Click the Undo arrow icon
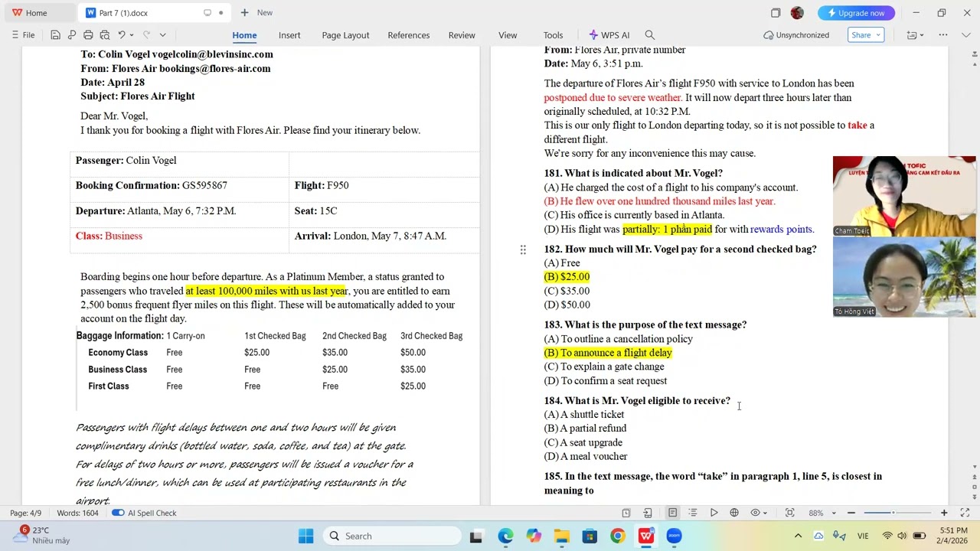The image size is (980, 551). [x=121, y=35]
